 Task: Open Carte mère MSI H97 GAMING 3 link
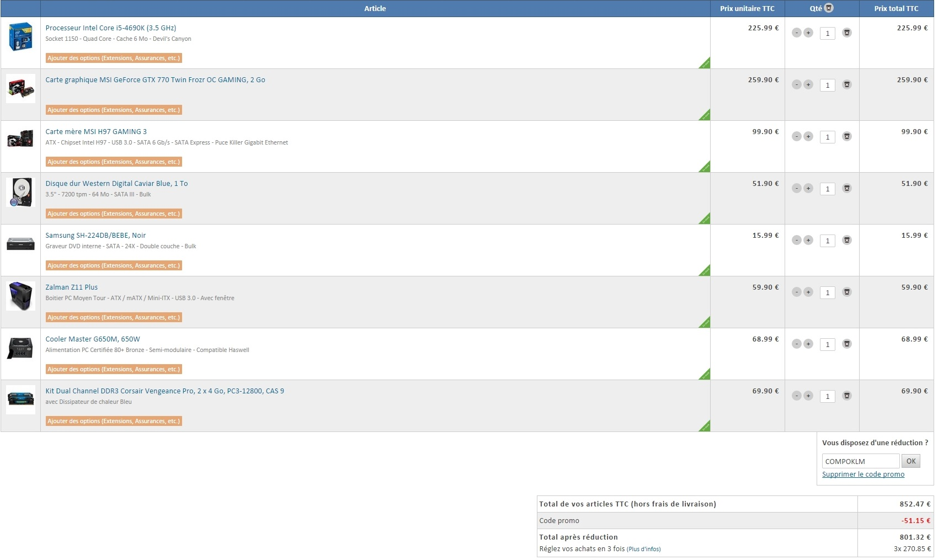point(96,131)
